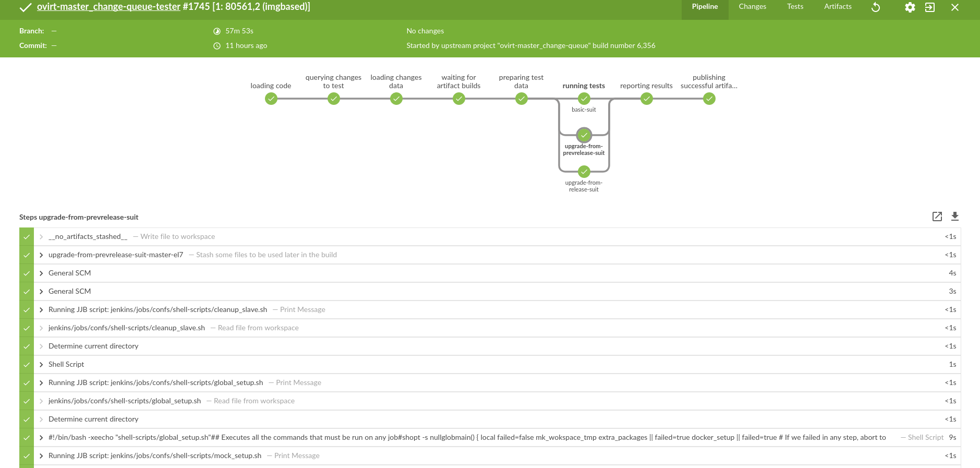Select the upgrade-from-release-suit stage node
The height and width of the screenshot is (468, 980).
click(584, 172)
